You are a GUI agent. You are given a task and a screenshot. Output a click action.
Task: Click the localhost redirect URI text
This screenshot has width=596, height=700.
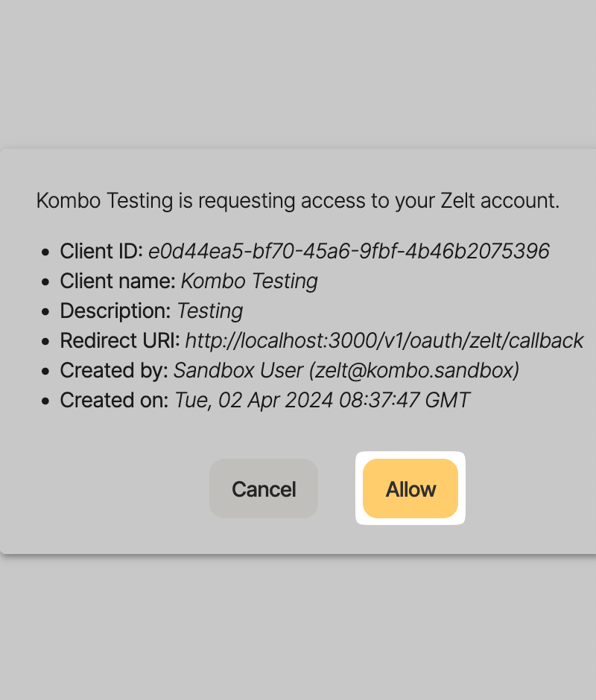point(384,341)
